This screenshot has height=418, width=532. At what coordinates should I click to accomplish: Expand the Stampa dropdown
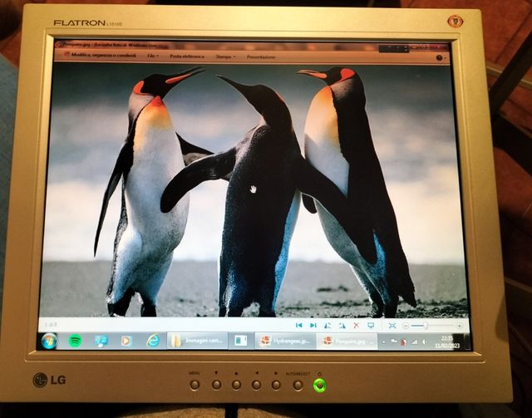point(225,57)
